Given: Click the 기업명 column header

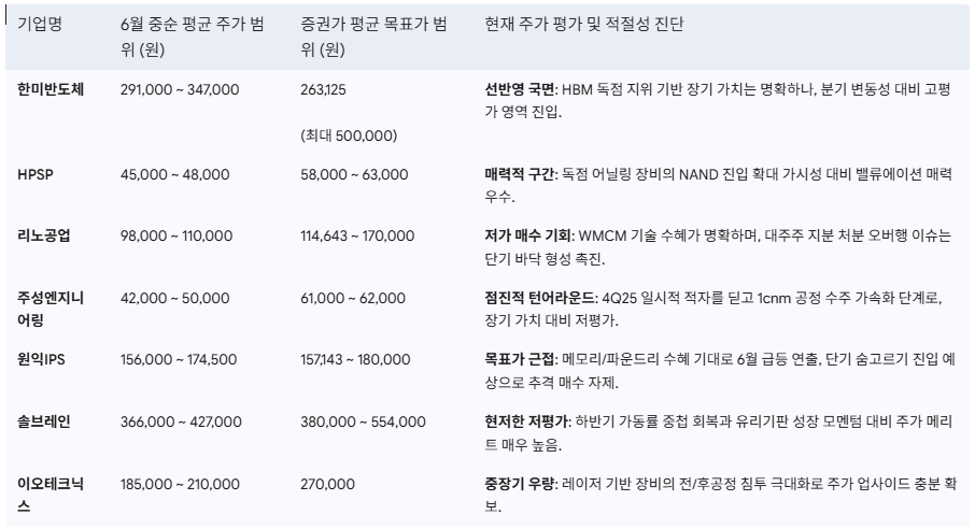Looking at the screenshot, I should point(40,24).
